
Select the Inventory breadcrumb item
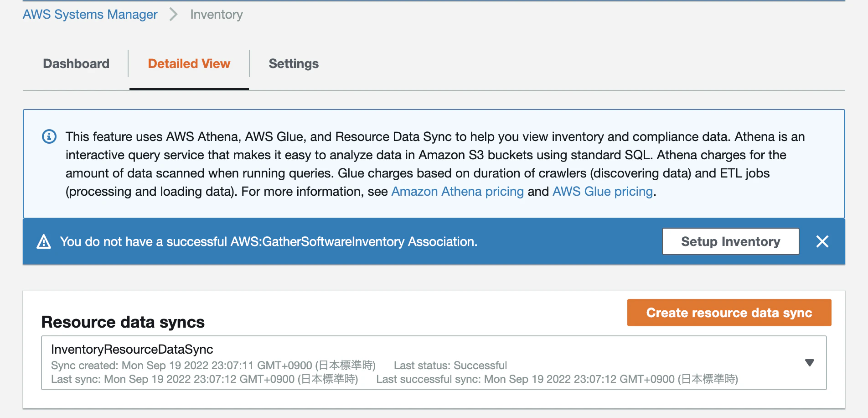(x=216, y=15)
